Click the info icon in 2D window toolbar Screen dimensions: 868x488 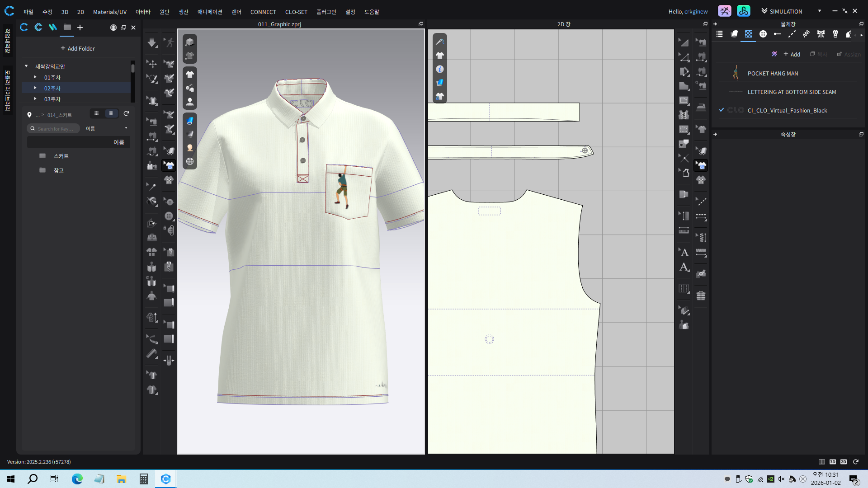click(x=440, y=69)
